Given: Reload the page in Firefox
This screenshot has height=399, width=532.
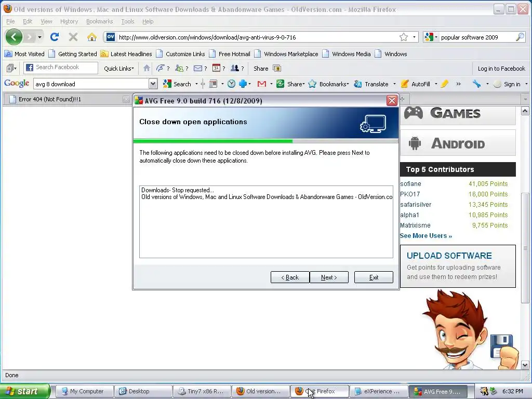Looking at the screenshot, I should click(x=54, y=37).
